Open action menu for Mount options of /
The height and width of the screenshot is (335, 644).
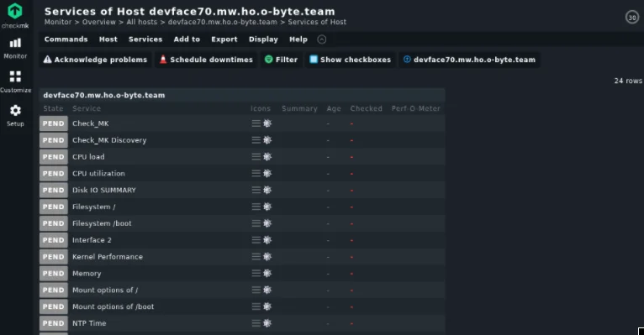click(256, 290)
